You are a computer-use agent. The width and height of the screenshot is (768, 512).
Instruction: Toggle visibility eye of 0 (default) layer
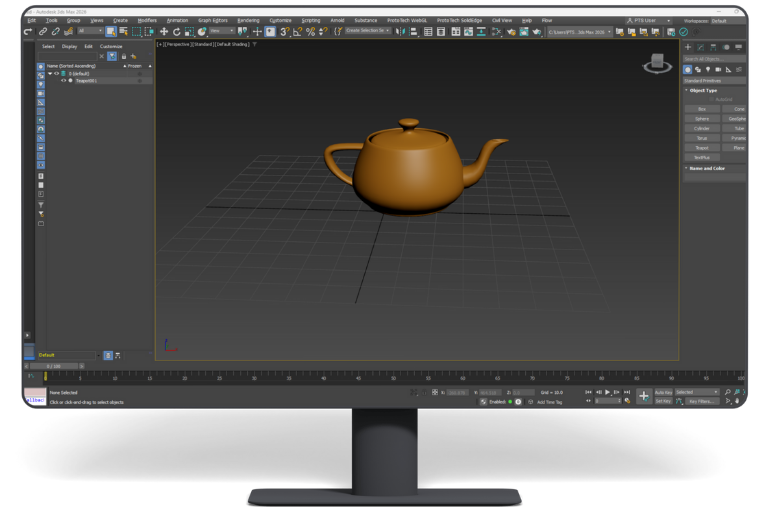pos(56,73)
